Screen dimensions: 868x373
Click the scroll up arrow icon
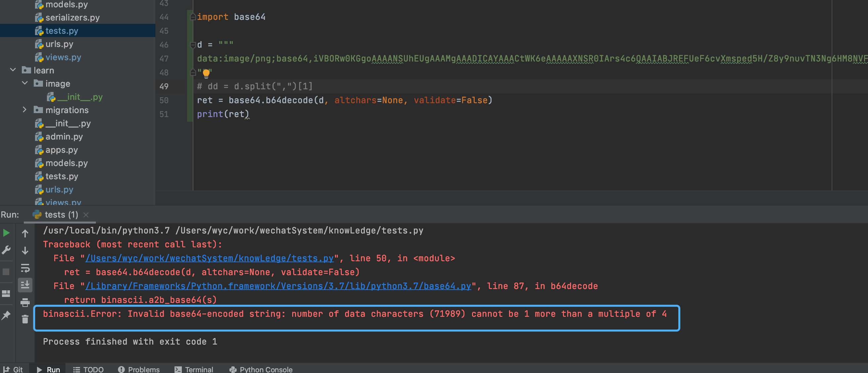(x=25, y=232)
